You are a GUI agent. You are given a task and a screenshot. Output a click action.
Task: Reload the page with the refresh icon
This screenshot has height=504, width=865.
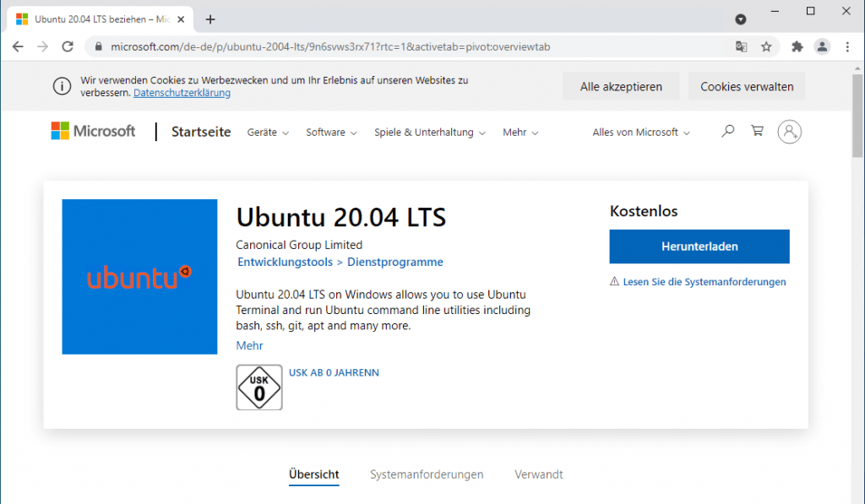click(68, 47)
